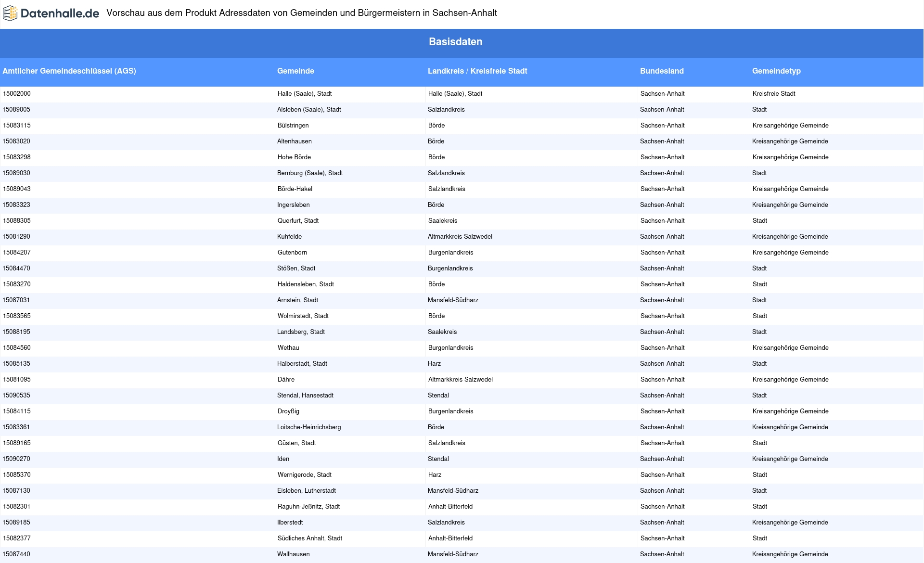Click AGS cell 15083270
This screenshot has height=563, width=924.
(x=17, y=284)
